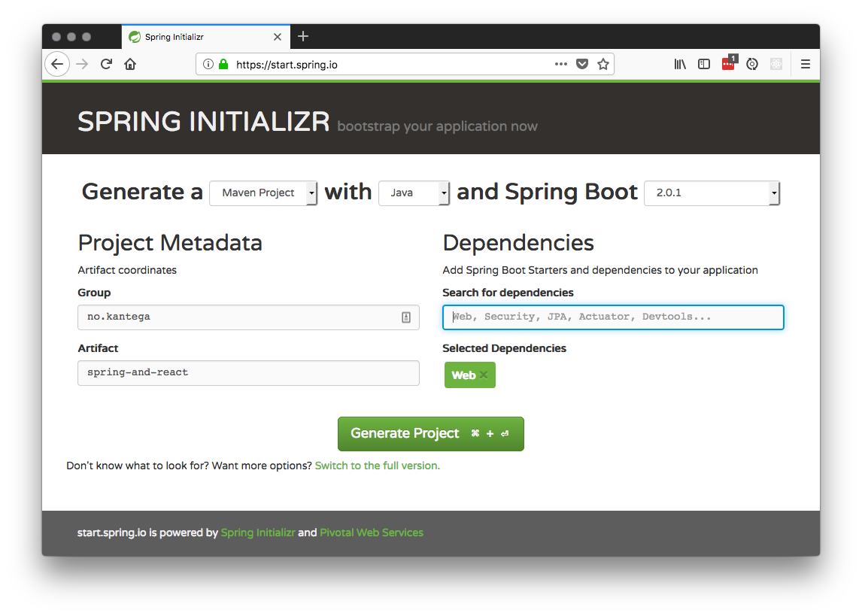Click the circular sync extension icon

752,64
